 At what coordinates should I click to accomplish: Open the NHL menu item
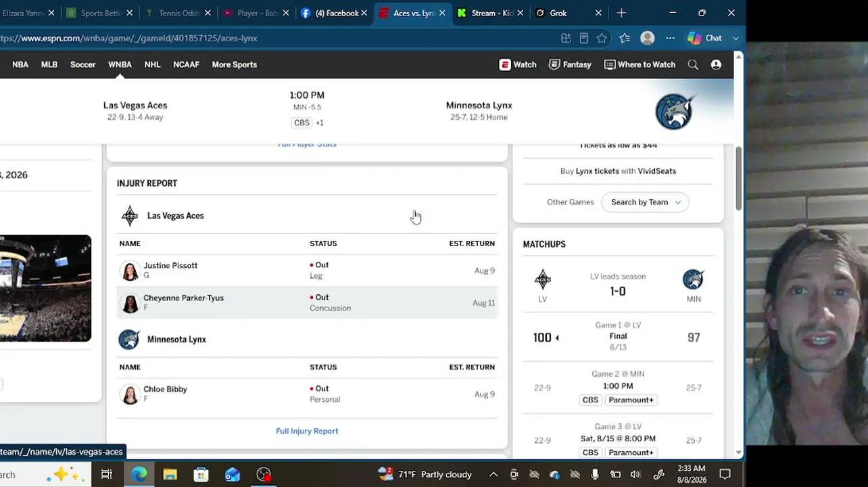(152, 65)
